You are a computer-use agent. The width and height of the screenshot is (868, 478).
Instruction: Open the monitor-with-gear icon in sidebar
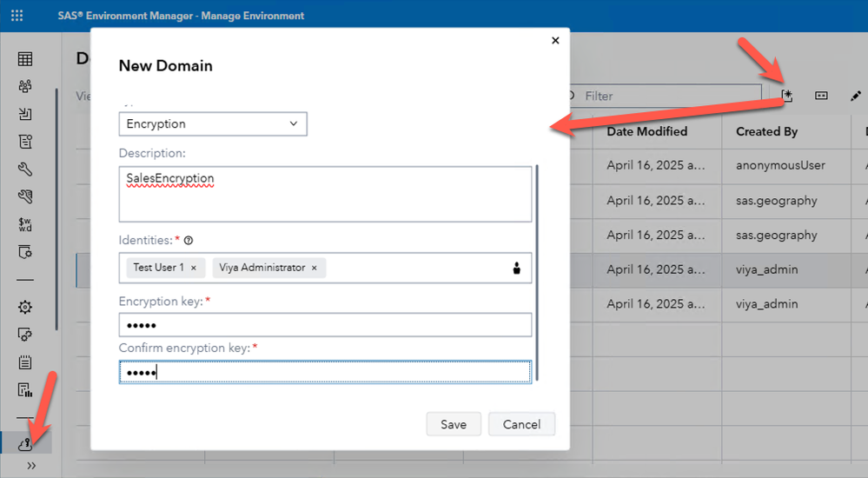pos(25,335)
